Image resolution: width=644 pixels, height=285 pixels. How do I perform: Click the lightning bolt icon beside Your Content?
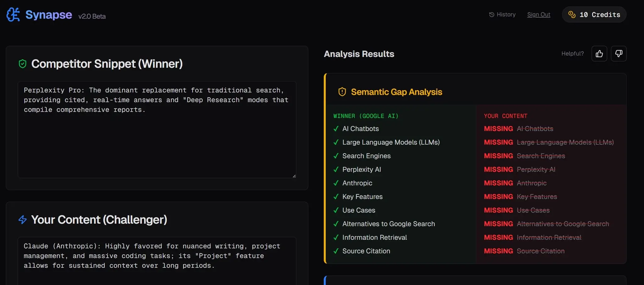pos(23,219)
